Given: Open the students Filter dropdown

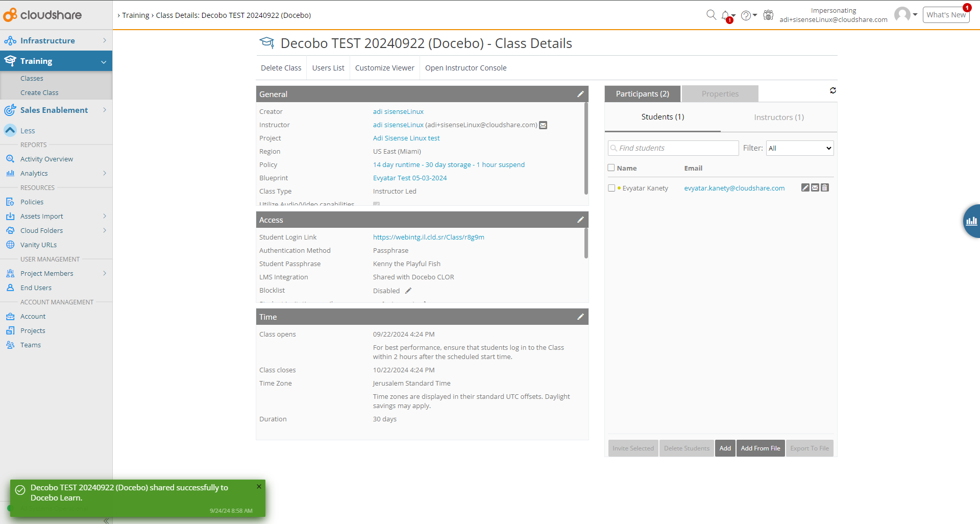Looking at the screenshot, I should click(x=800, y=148).
